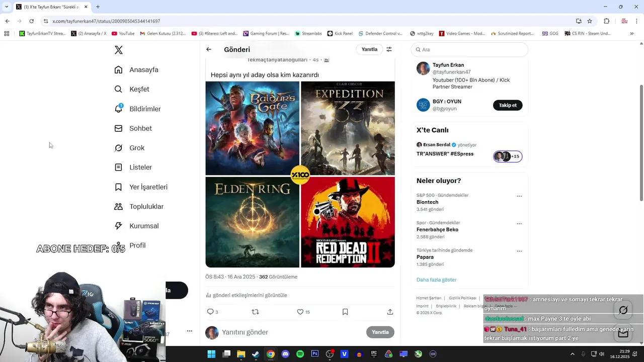
Task: Click the grey Yanıtla submit button
Action: [x=380, y=332]
